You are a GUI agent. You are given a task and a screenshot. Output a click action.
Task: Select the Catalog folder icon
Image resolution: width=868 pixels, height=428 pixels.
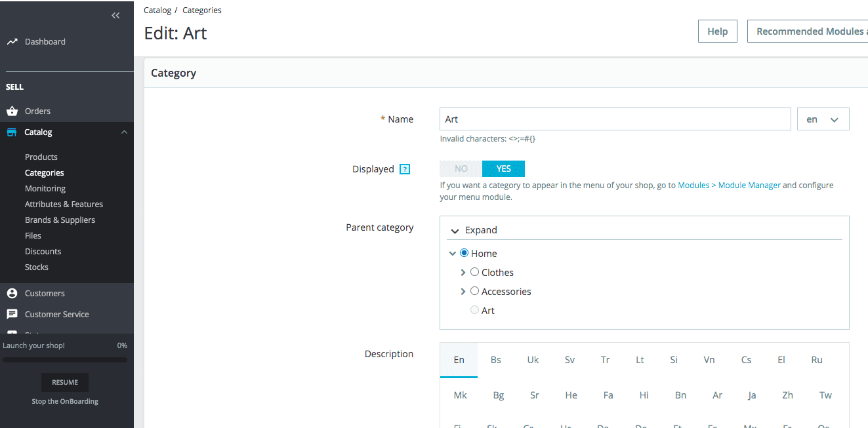(11, 132)
